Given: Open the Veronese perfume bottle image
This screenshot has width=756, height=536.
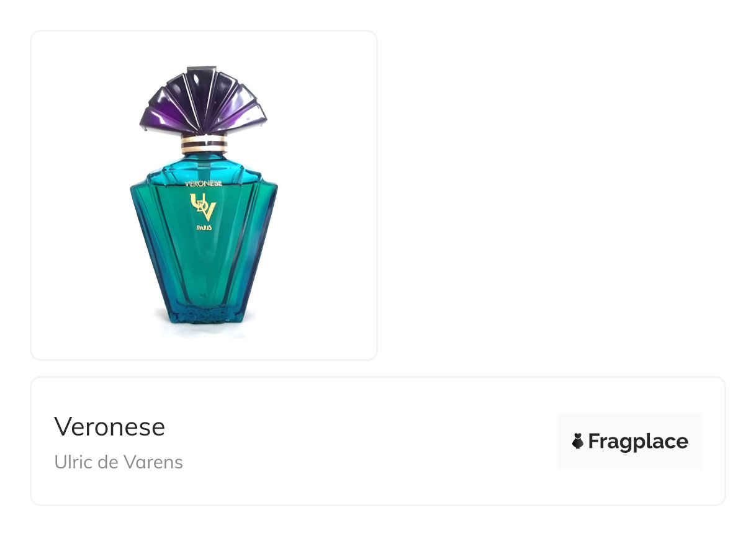Looking at the screenshot, I should [204, 195].
